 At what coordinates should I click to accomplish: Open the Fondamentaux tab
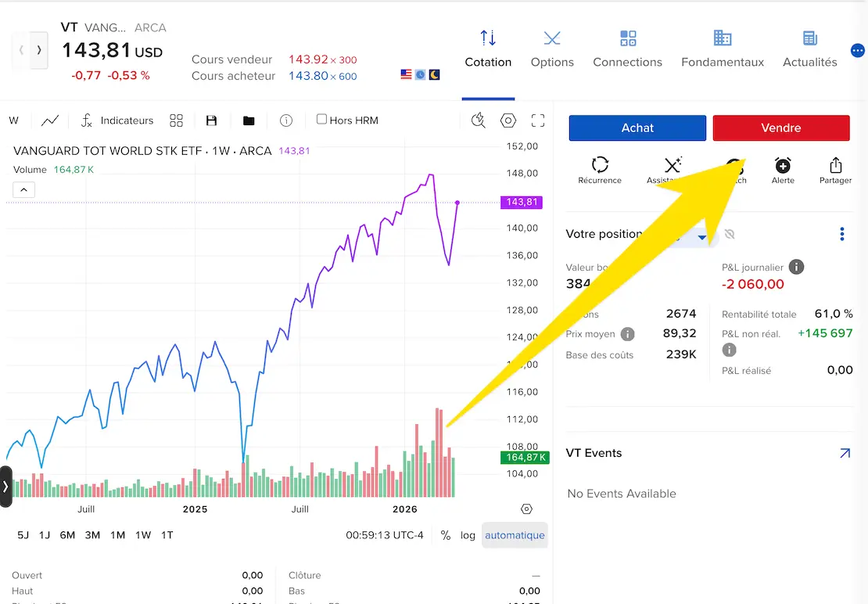[x=723, y=49]
